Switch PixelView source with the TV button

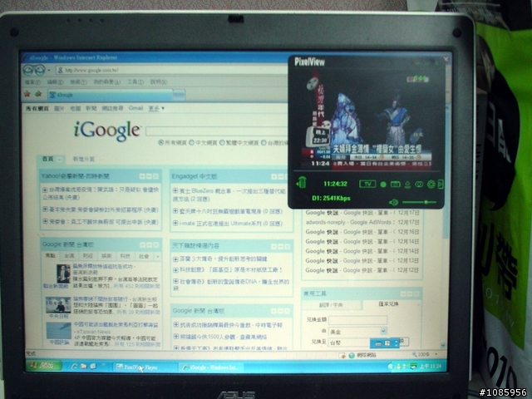367,185
